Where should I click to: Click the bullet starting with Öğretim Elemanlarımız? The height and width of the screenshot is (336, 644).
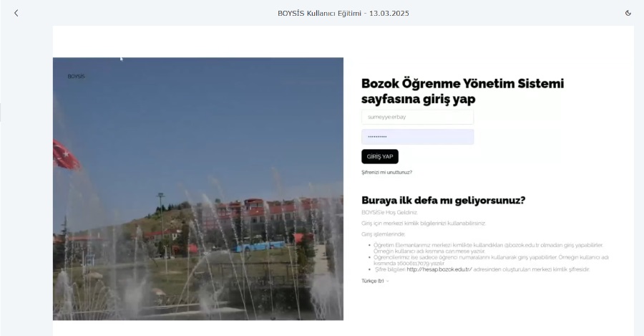488,248
